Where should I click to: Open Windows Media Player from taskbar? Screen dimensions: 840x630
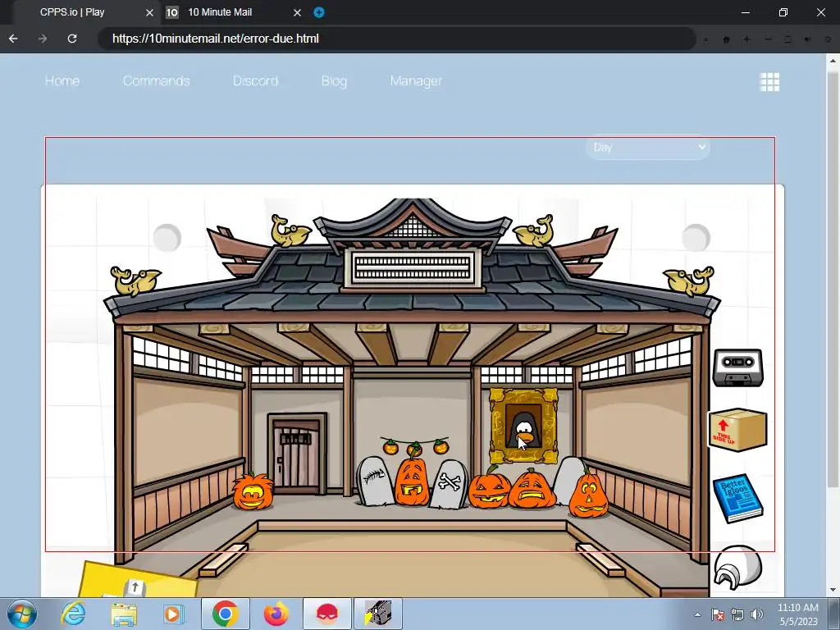(x=173, y=614)
